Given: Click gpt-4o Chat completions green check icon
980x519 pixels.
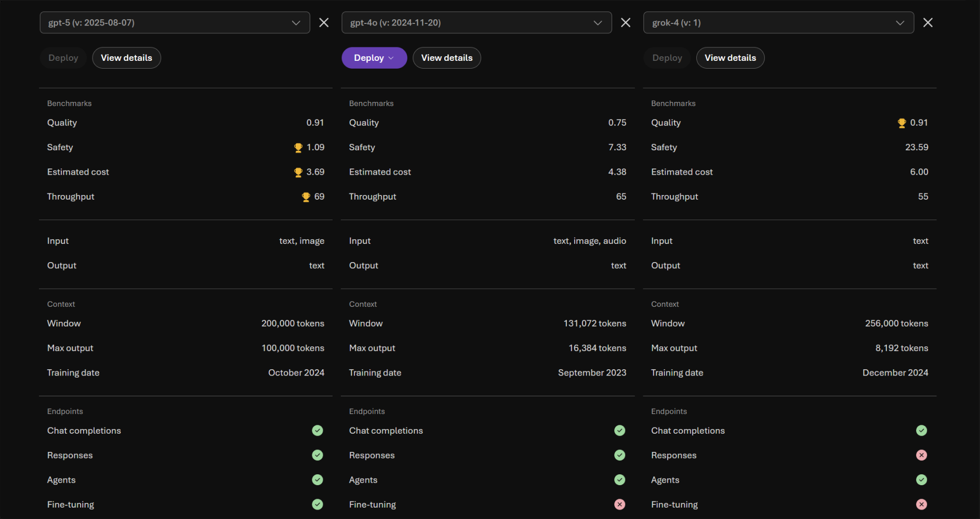Looking at the screenshot, I should pos(620,431).
